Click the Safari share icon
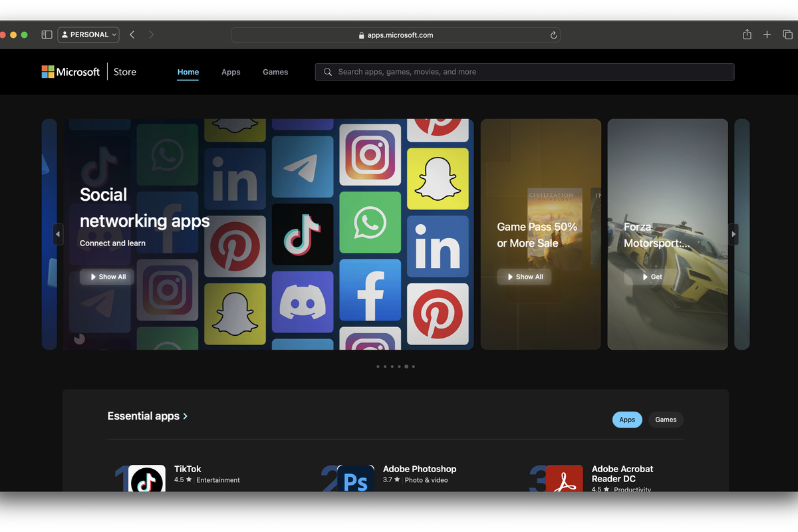Image resolution: width=798 pixels, height=532 pixels. pos(746,34)
